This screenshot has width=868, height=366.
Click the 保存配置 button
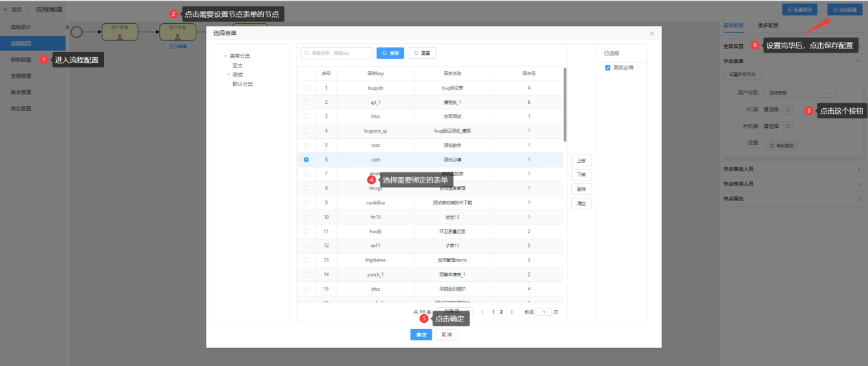coord(843,10)
